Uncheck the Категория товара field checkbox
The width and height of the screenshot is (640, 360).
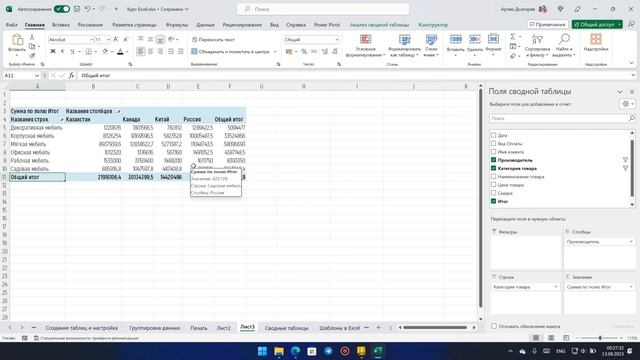point(493,168)
